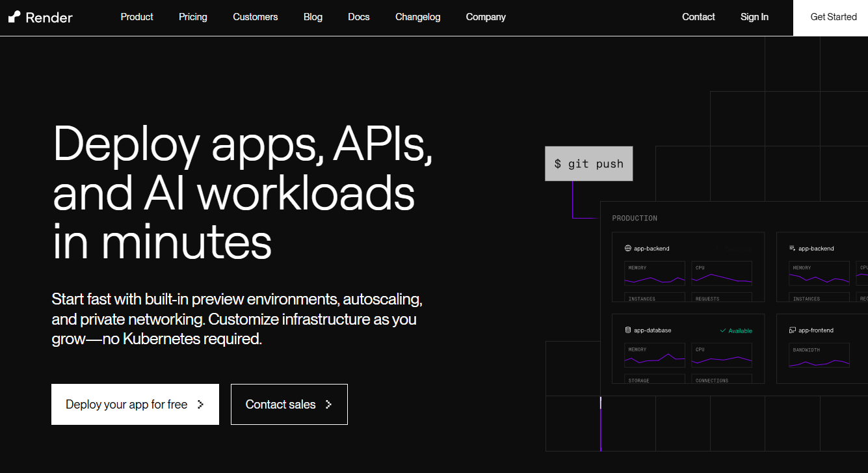Open the Docs link

click(359, 17)
